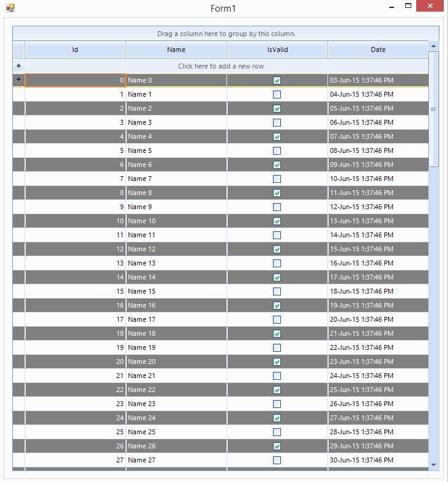Maximize the Form1 window
Viewport: 448px width, 482px height.
(408, 6)
